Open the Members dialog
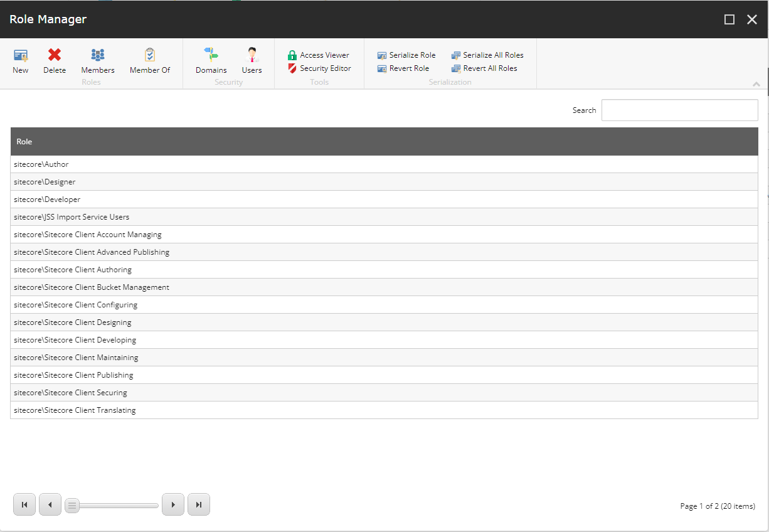 (98, 61)
